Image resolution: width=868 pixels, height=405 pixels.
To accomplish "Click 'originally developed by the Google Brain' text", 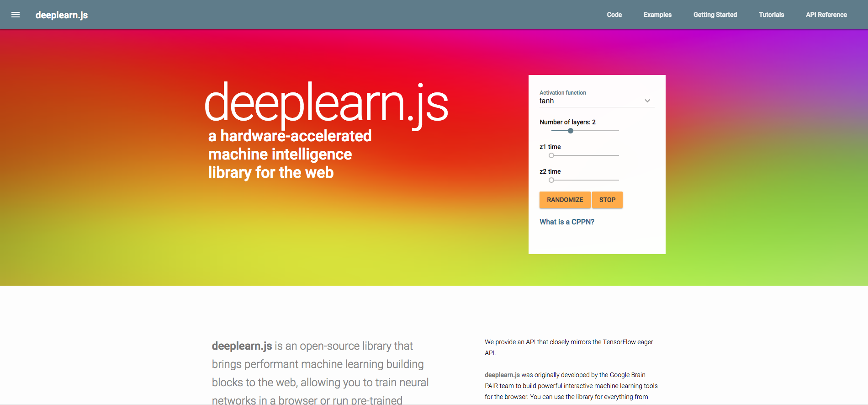I will [590, 375].
